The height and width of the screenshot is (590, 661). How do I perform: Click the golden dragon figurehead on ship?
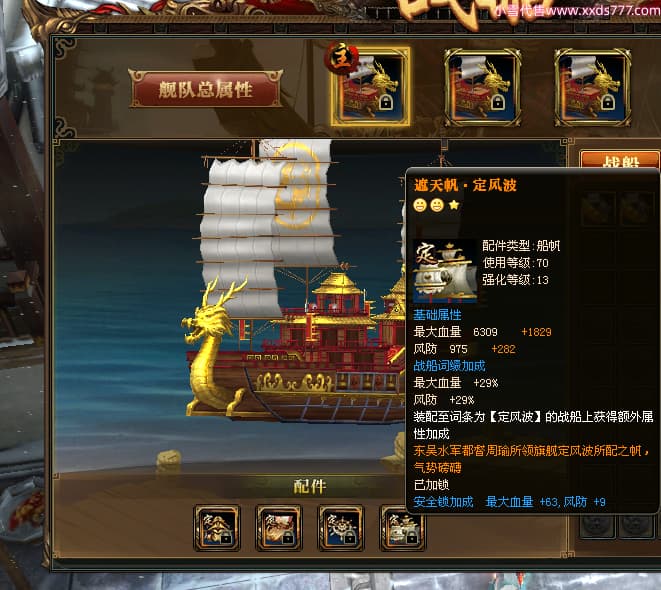[211, 346]
